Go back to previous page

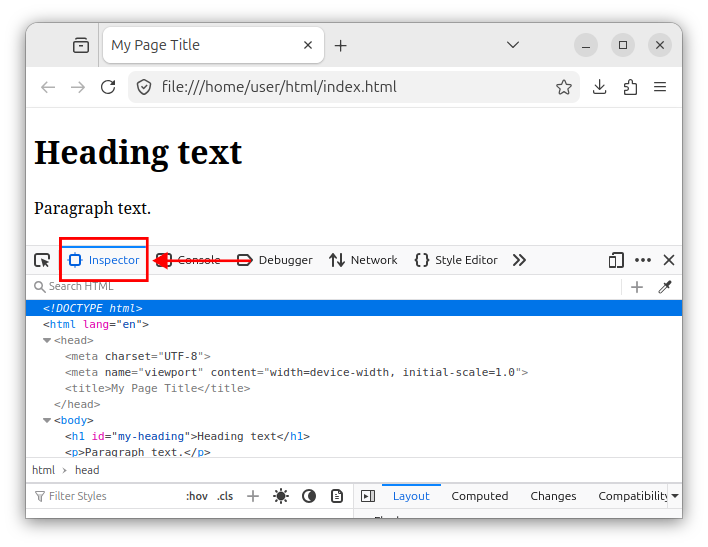48,87
